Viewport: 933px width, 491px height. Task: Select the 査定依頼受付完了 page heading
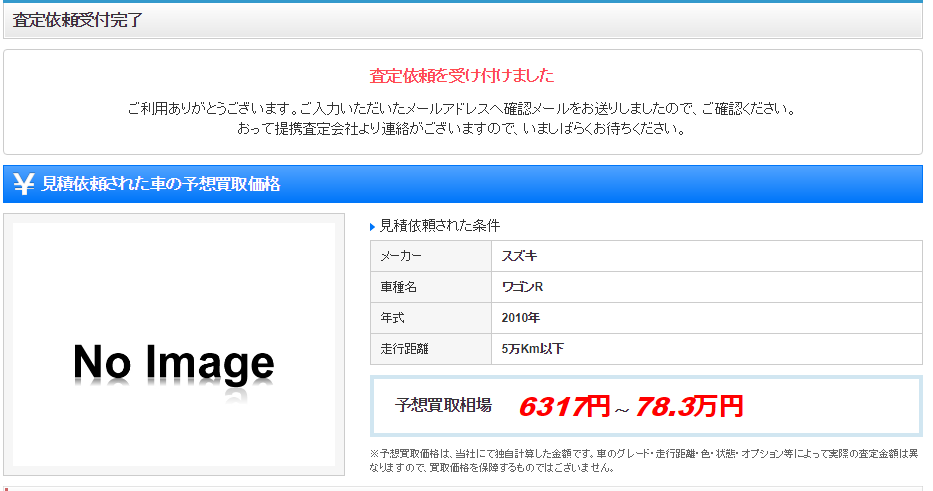point(78,20)
